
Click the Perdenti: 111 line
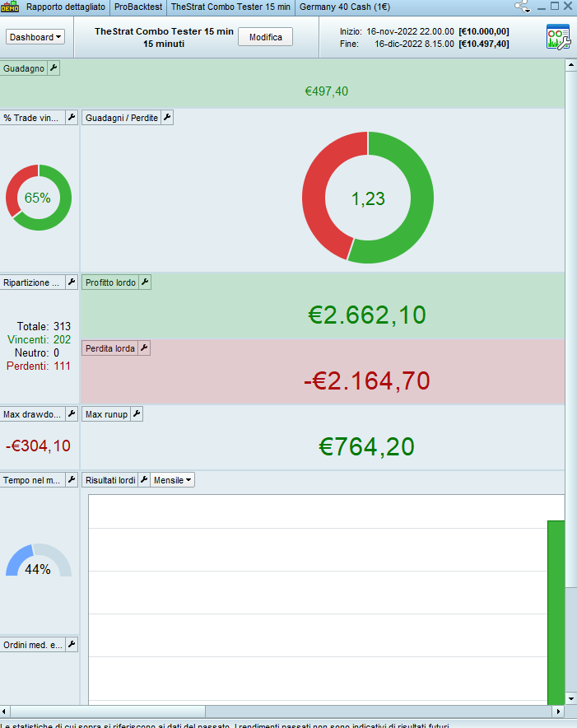coord(39,366)
